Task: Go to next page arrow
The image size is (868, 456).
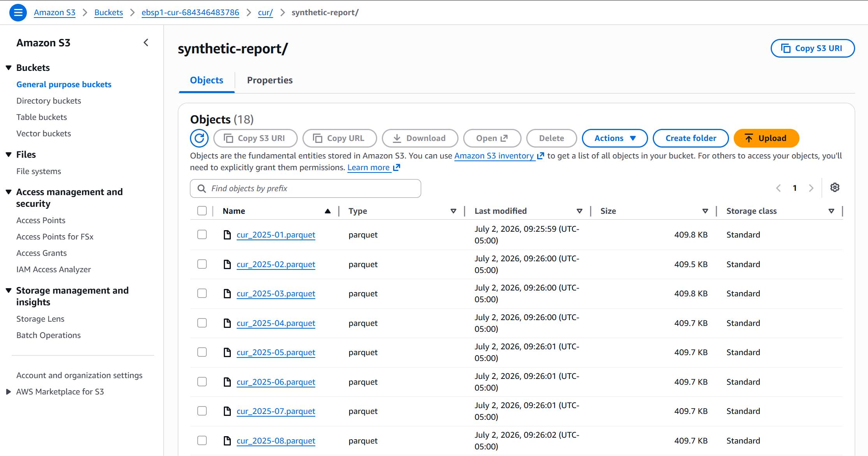Action: pos(811,188)
